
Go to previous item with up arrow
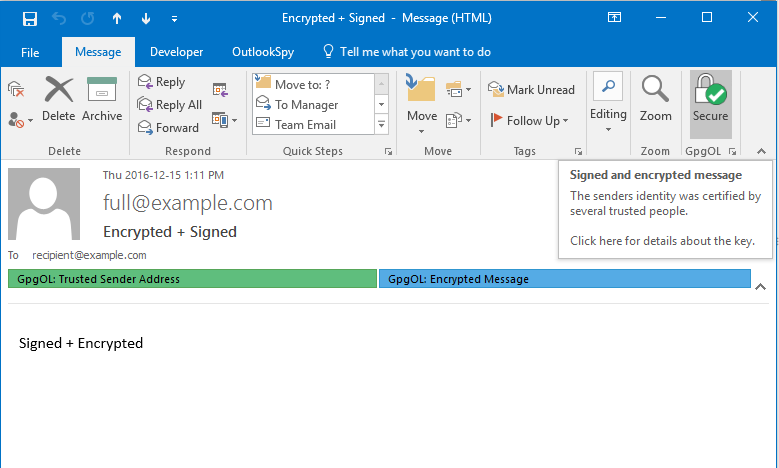tap(117, 18)
